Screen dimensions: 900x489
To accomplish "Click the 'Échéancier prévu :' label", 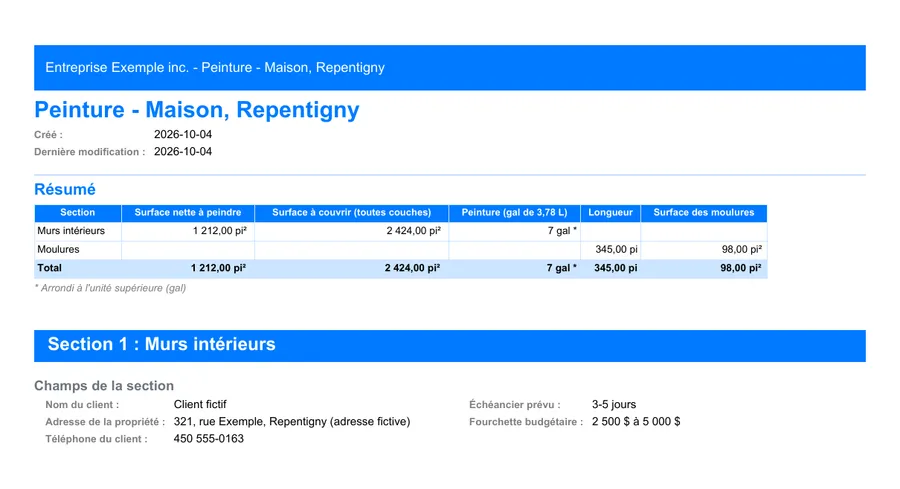I will pos(515,405).
